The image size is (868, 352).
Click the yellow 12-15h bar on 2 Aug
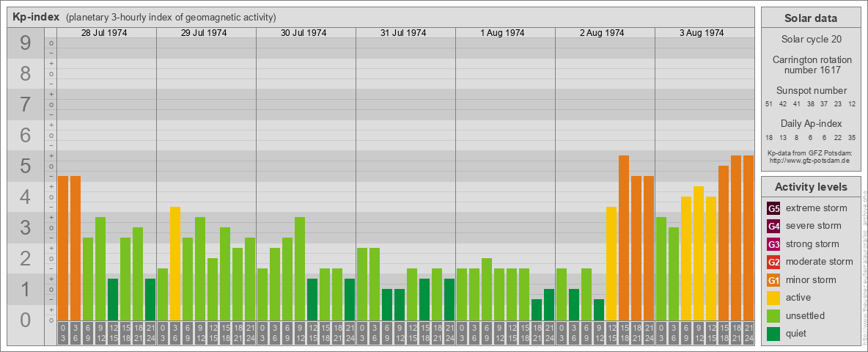click(x=611, y=263)
